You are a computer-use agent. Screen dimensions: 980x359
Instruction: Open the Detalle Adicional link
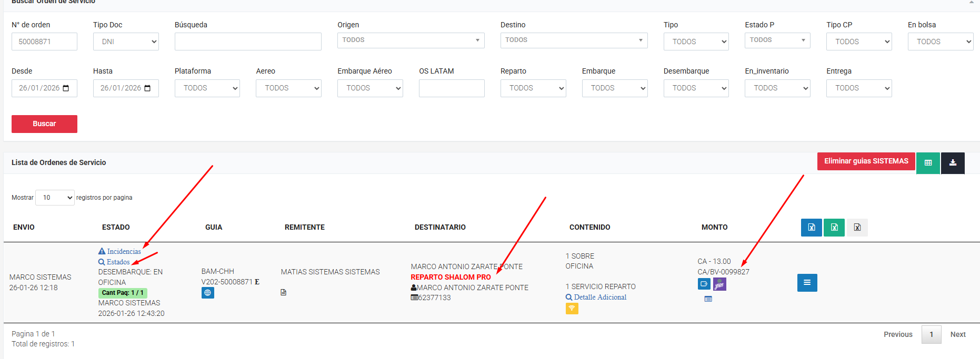[x=600, y=298]
